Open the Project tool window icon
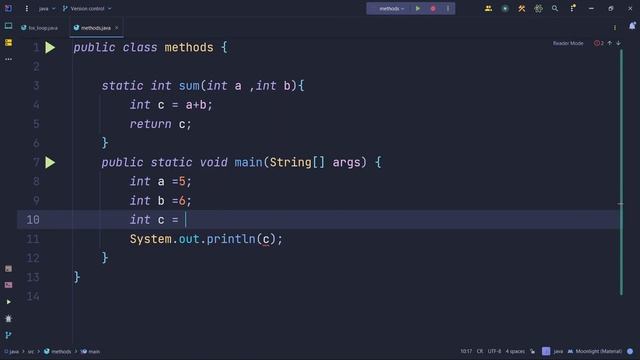640x360 pixels. 8,26
